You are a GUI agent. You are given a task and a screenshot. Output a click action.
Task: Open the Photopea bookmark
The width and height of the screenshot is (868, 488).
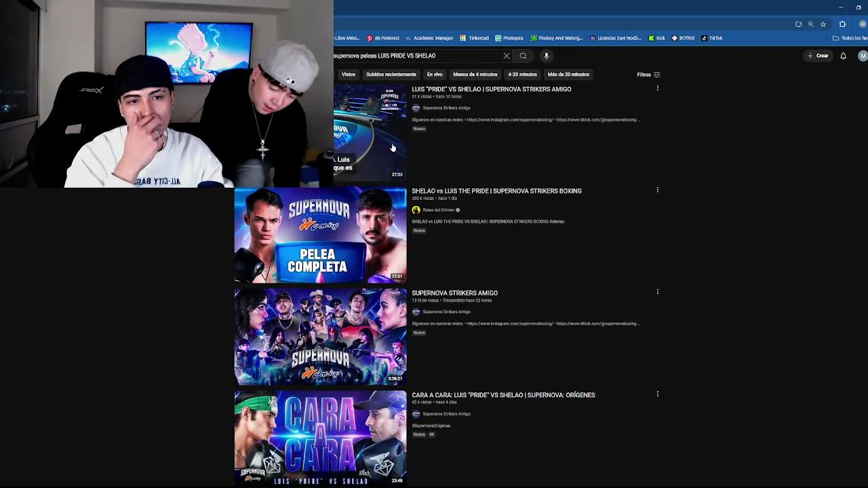click(509, 38)
